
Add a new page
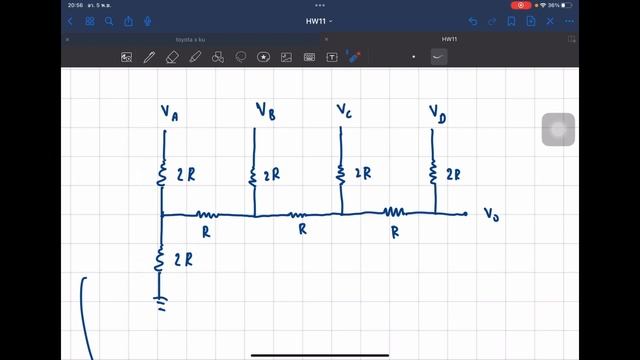(531, 21)
